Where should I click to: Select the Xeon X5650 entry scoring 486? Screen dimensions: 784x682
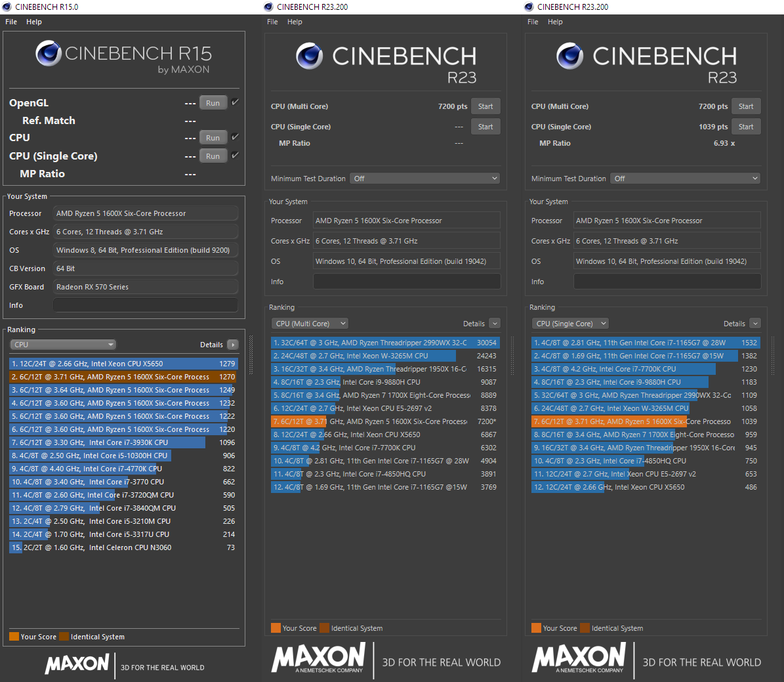pyautogui.click(x=646, y=487)
